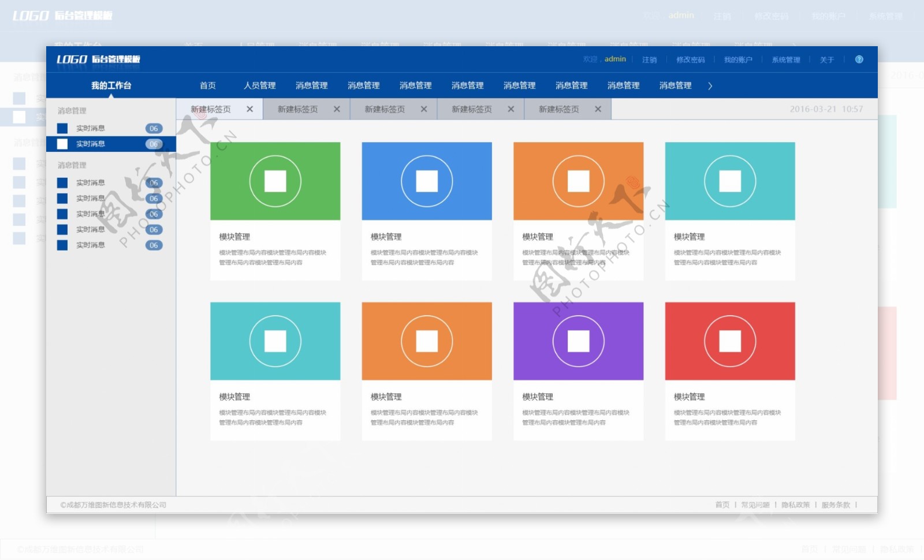Click the 关于 link in the header
The width and height of the screenshot is (924, 560).
coord(827,59)
